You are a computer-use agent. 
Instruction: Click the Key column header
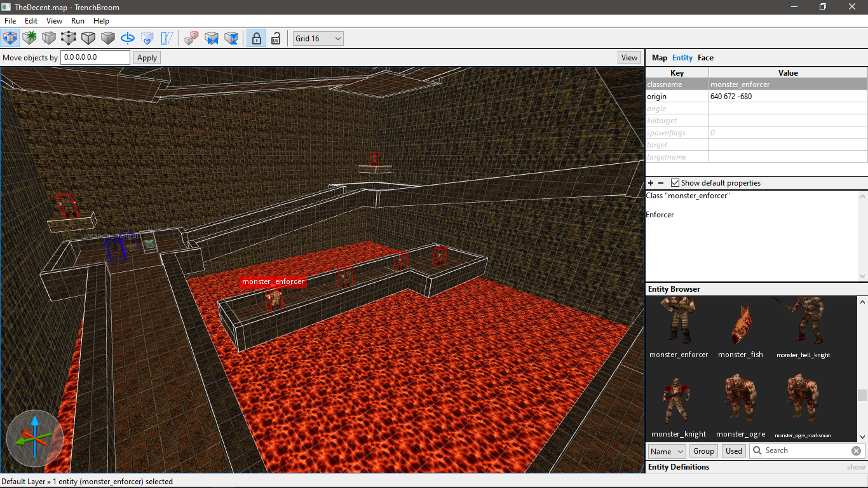point(677,72)
